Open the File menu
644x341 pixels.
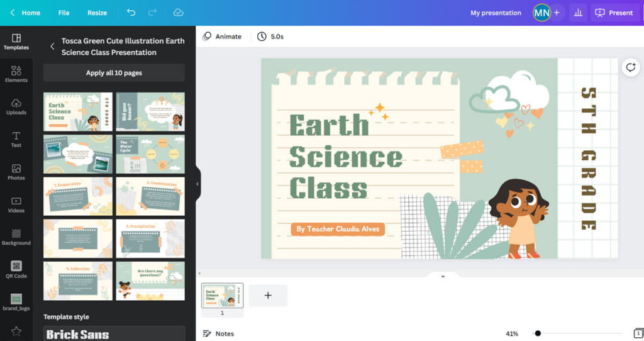(64, 13)
